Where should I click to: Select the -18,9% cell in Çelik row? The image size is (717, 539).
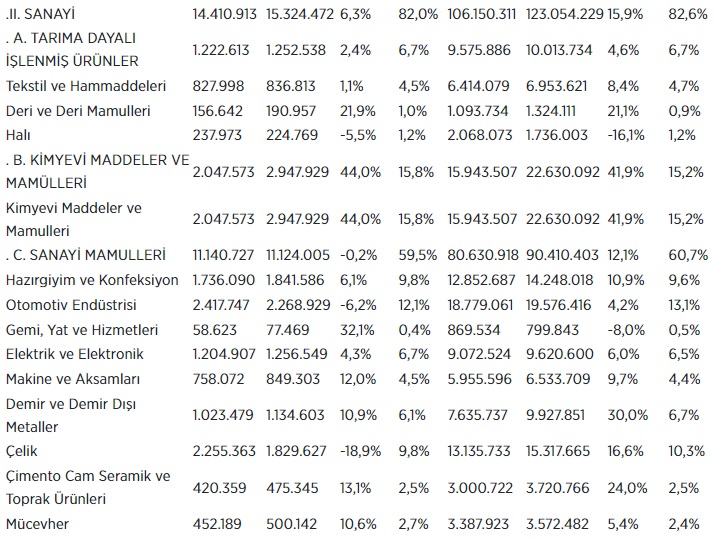[x=362, y=451]
